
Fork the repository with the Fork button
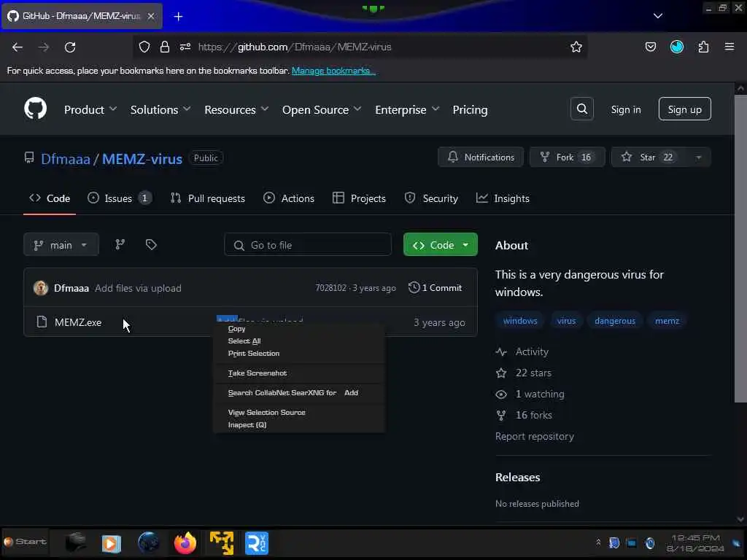[567, 157]
